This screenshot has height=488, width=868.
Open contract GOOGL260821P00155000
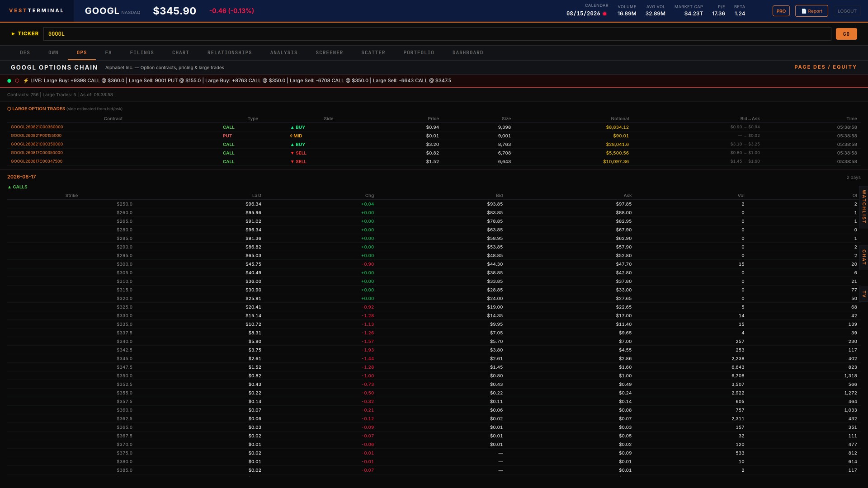click(x=36, y=136)
